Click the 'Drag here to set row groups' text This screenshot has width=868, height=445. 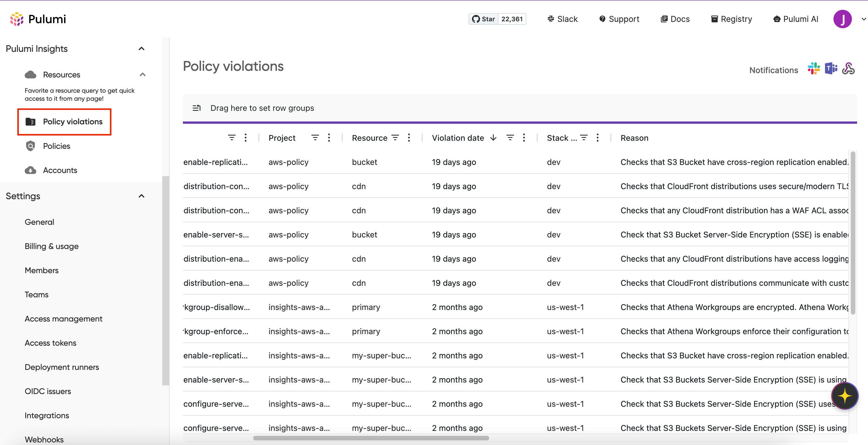[262, 108]
